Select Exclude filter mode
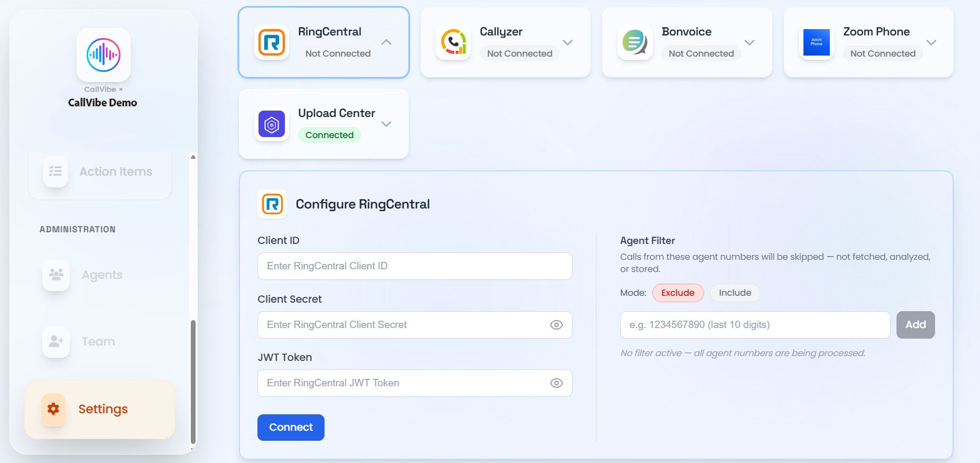The image size is (980, 463). click(678, 293)
